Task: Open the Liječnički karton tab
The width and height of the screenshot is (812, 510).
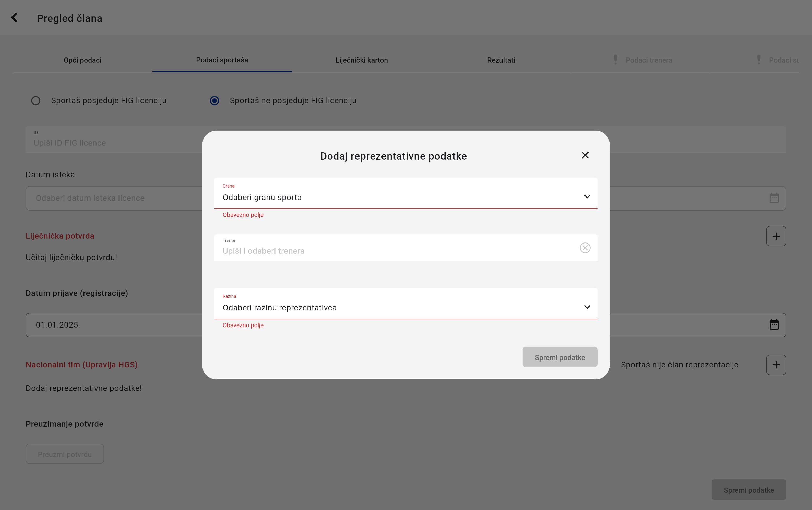Action: (361, 60)
